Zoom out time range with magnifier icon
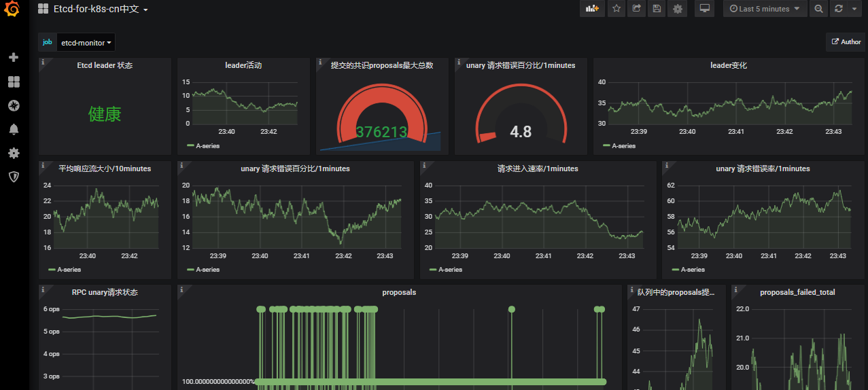The image size is (868, 390). (x=819, y=9)
